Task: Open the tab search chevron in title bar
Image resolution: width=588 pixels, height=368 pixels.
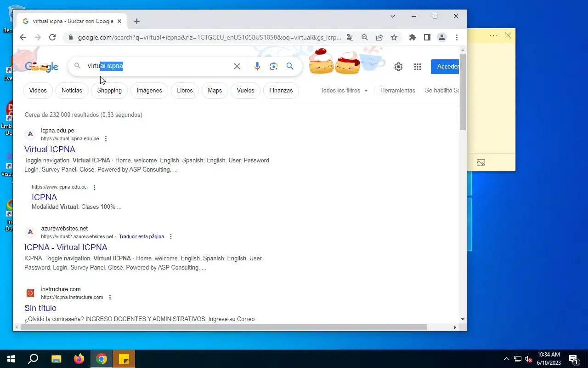Action: (x=393, y=16)
